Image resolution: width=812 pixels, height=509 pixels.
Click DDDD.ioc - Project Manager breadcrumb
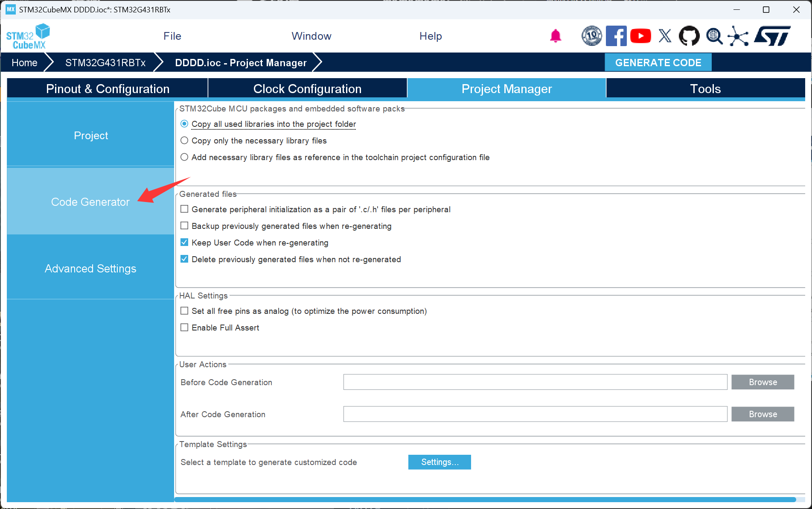point(241,63)
